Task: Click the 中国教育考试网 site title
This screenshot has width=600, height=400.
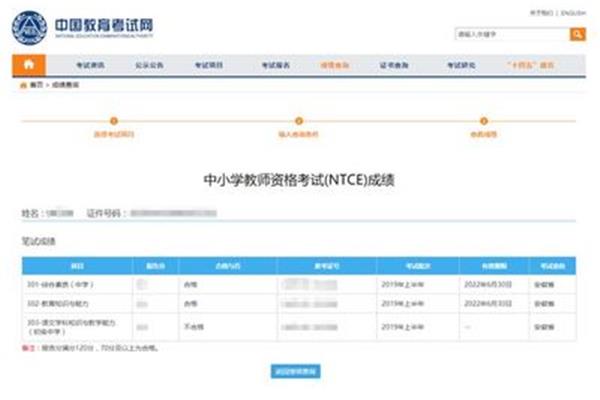Action: click(104, 25)
